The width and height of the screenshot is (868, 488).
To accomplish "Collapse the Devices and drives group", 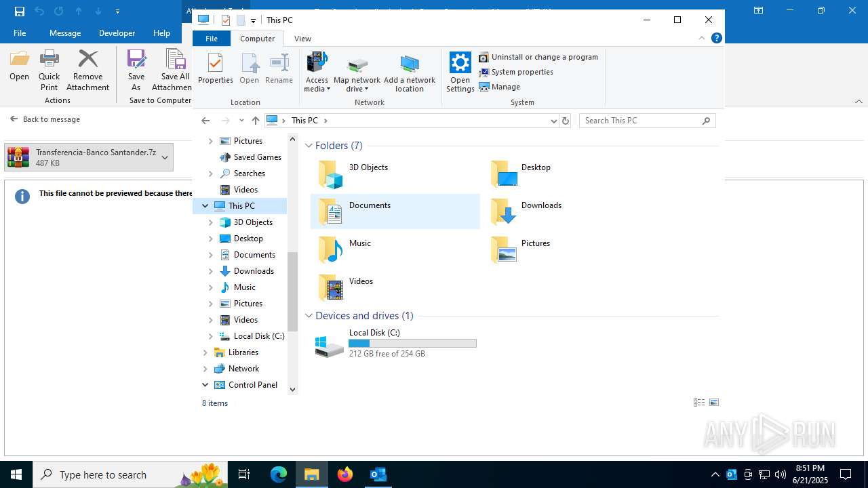I will (x=309, y=316).
